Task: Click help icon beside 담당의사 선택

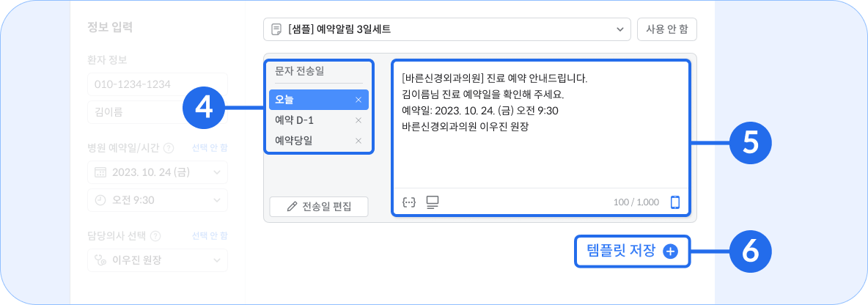Action: point(155,236)
